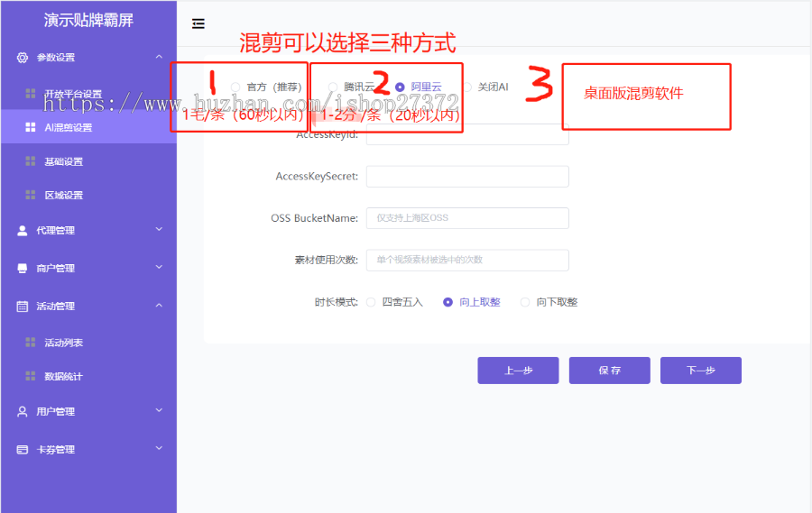Image resolution: width=812 pixels, height=513 pixels.
Task: Click the grid icon beside 数据统计
Action: coord(31,376)
